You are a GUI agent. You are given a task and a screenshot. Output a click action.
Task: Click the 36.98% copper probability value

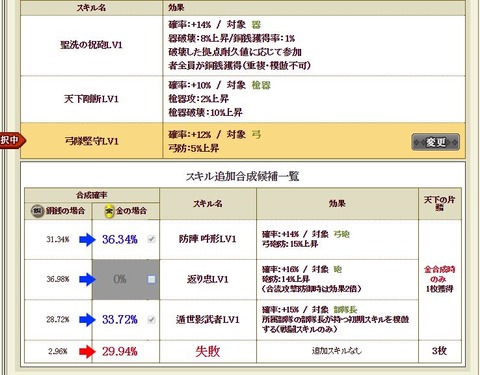click(58, 279)
